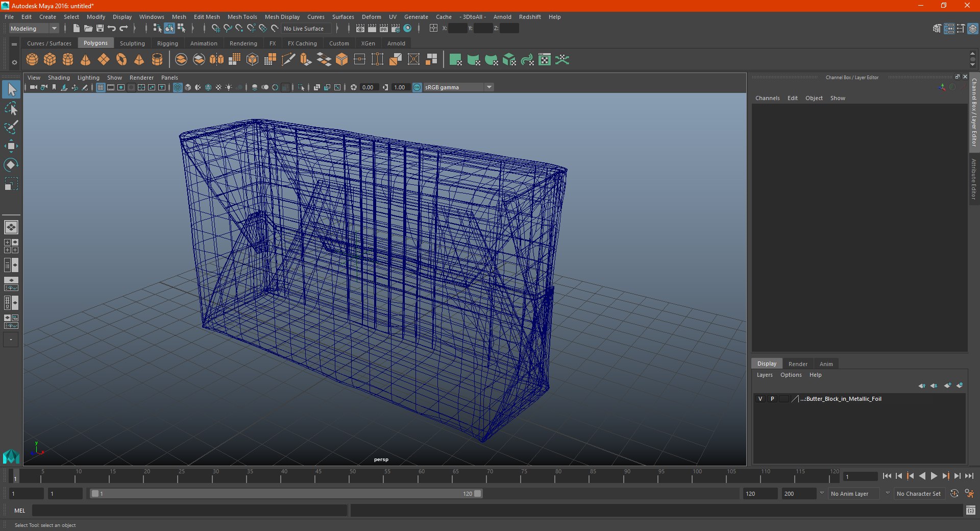Select the Lasso tool in the toolbox
The height and width of the screenshot is (531, 980).
point(11,108)
